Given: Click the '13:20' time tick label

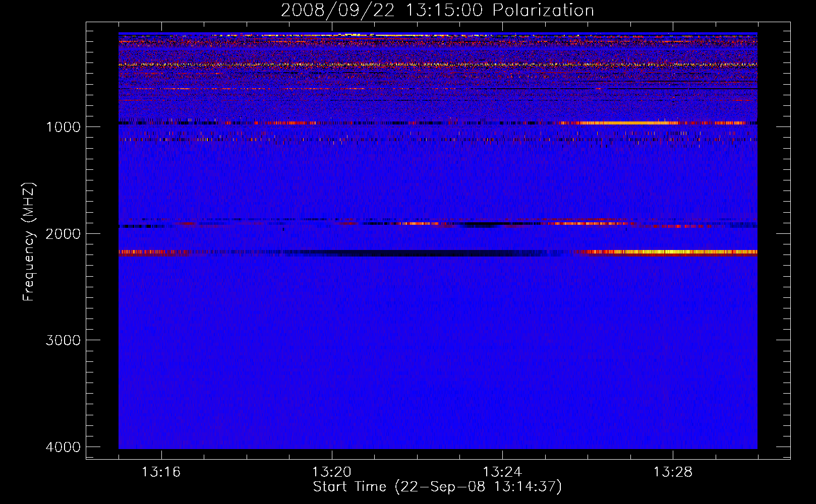Looking at the screenshot, I should 332,472.
